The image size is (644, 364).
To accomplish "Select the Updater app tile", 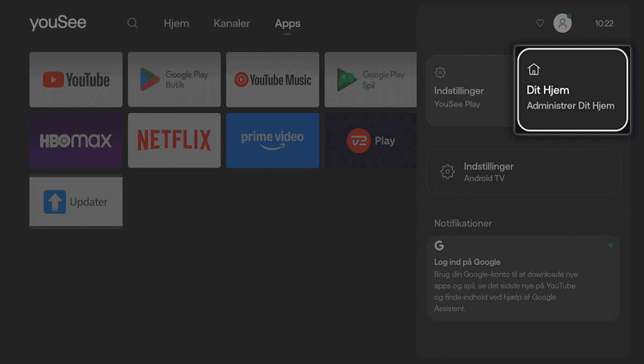I will click(76, 201).
